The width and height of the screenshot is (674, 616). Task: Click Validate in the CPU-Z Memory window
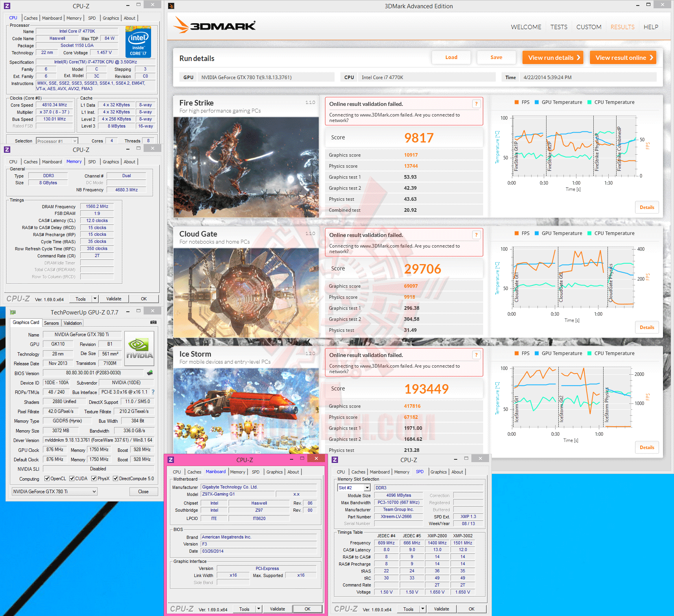pos(114,299)
